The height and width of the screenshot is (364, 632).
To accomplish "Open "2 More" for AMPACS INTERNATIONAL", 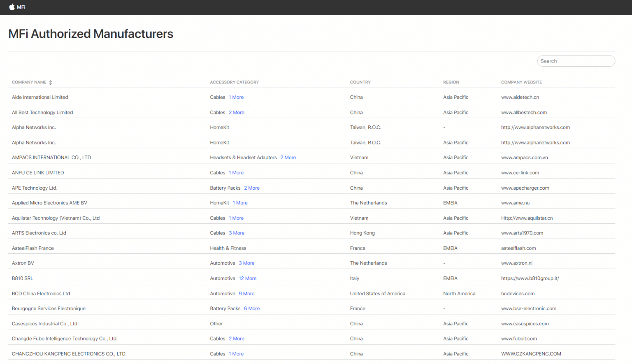I will coord(288,158).
